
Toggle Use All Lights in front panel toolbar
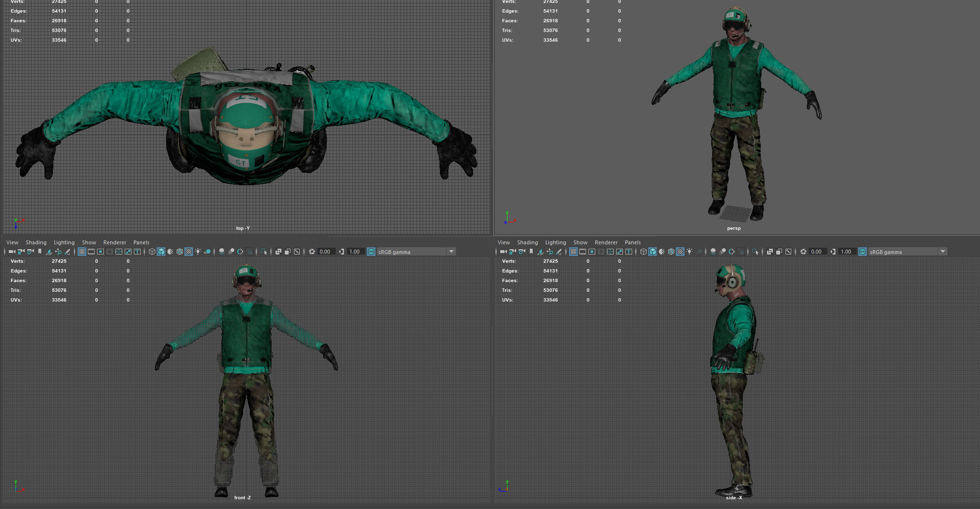[198, 252]
